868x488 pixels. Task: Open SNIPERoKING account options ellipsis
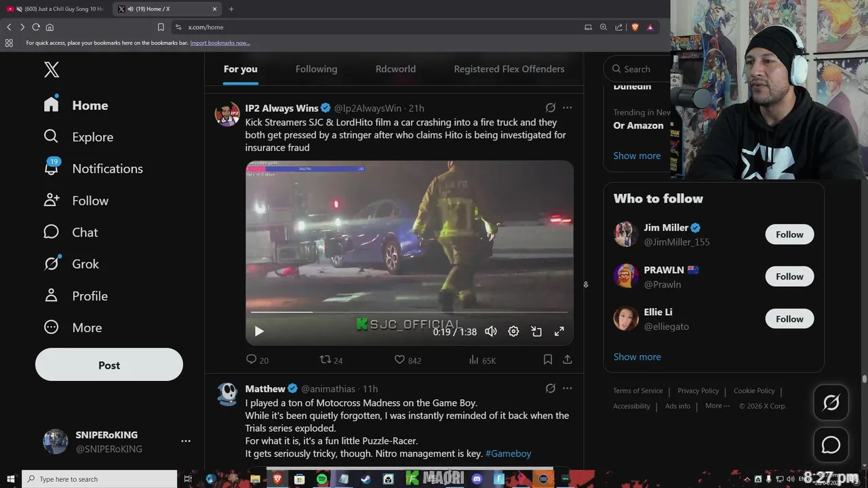tap(186, 441)
